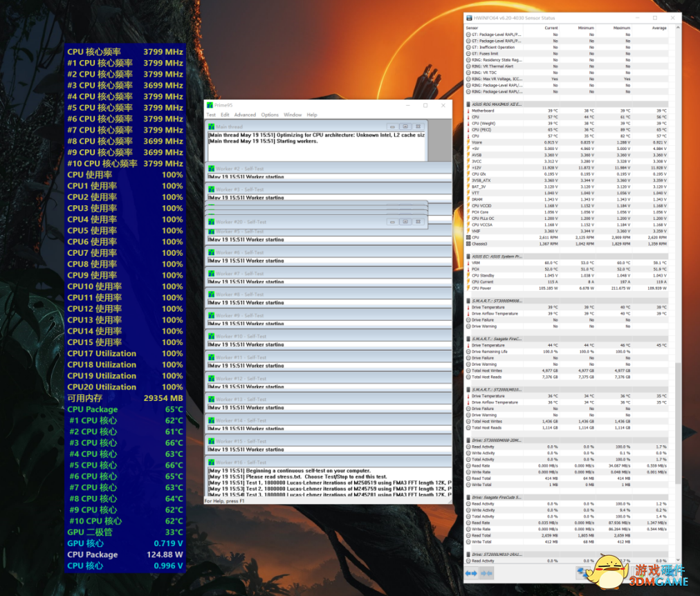This screenshot has width=700, height=596.
Task: Click the Worker #7 window icon
Action: click(x=212, y=274)
